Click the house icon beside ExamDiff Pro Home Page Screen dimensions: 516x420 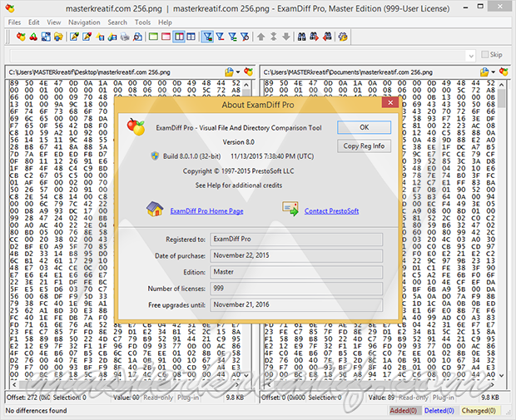click(x=155, y=210)
